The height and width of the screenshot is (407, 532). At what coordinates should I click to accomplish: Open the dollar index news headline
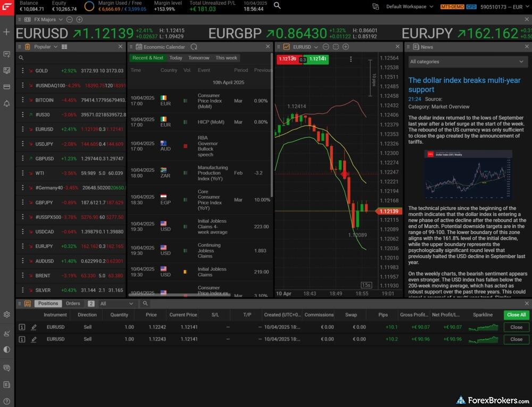464,85
